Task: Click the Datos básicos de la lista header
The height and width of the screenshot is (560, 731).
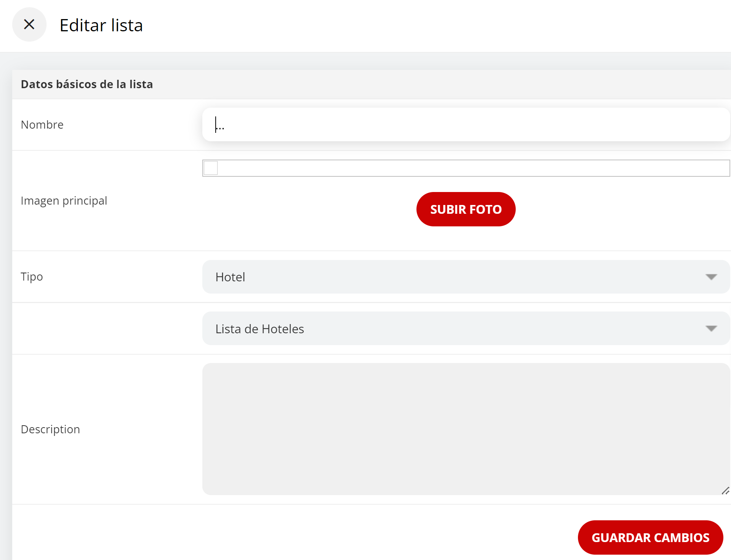Action: 87,84
